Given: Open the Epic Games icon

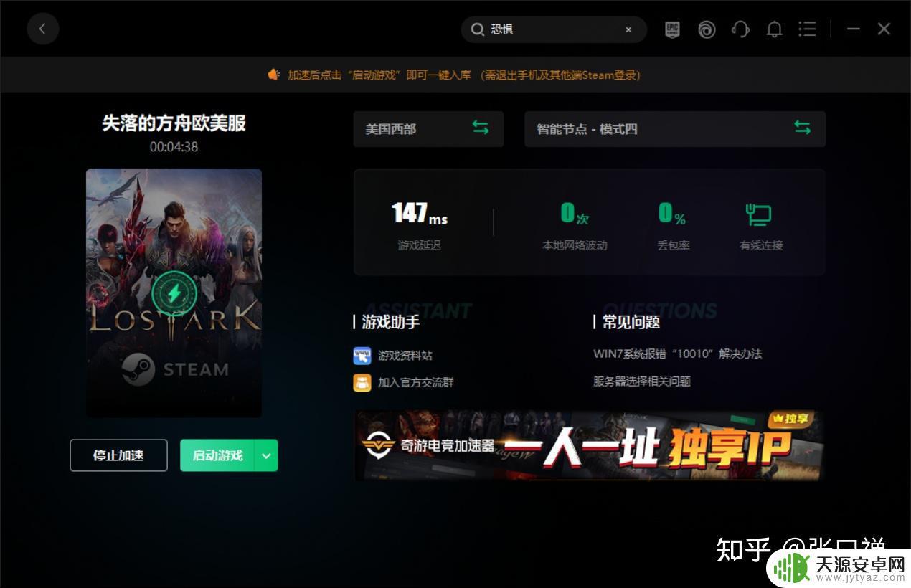Looking at the screenshot, I should pyautogui.click(x=672, y=29).
